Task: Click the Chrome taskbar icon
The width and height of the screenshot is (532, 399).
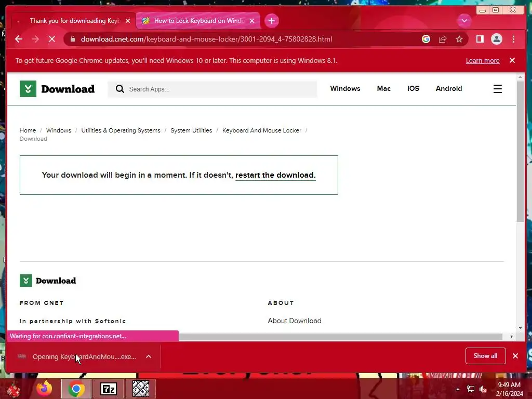Action: click(x=76, y=389)
